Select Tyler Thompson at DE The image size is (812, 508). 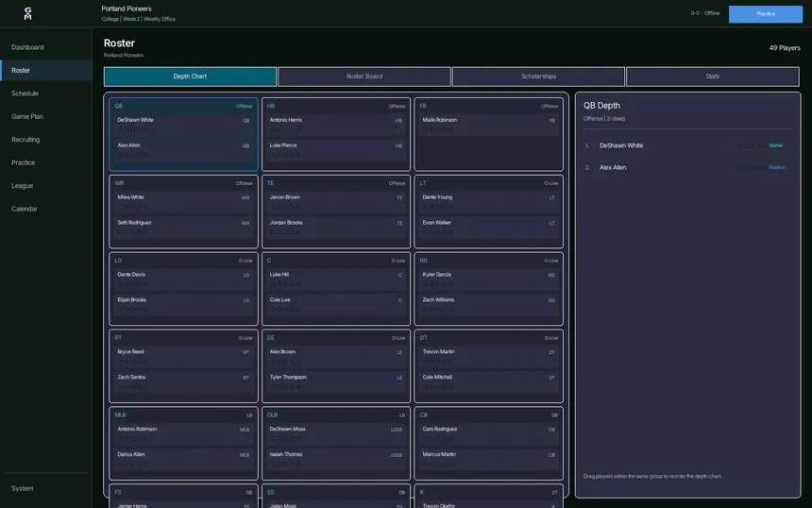click(336, 381)
